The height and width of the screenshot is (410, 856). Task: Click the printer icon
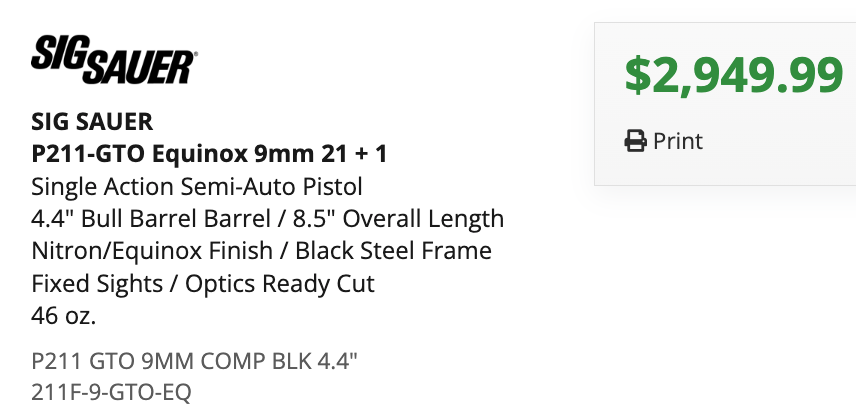click(x=635, y=141)
